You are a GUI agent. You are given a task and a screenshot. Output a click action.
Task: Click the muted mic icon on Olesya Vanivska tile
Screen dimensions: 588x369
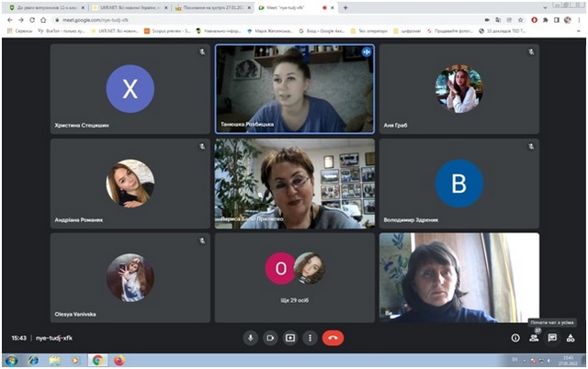tap(202, 240)
